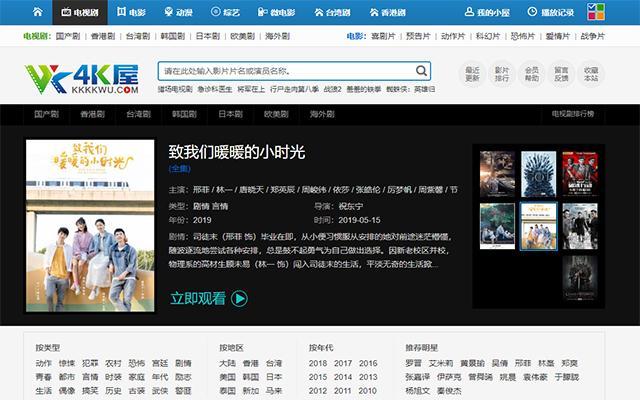Image resolution: width=640 pixels, height=400 pixels.
Task: Open 日本剧 in the black category bar
Action: [230, 114]
